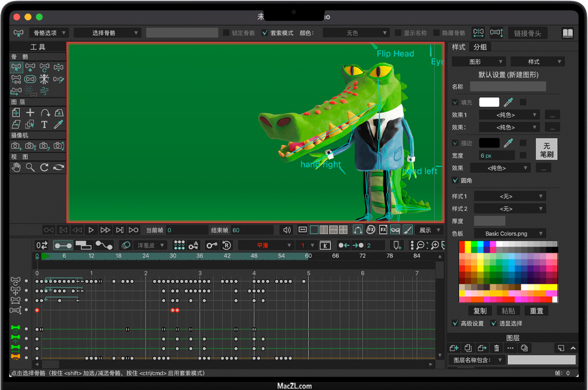The width and height of the screenshot is (588, 390).
Task: Select the Add Bone tool
Action: [x=30, y=67]
